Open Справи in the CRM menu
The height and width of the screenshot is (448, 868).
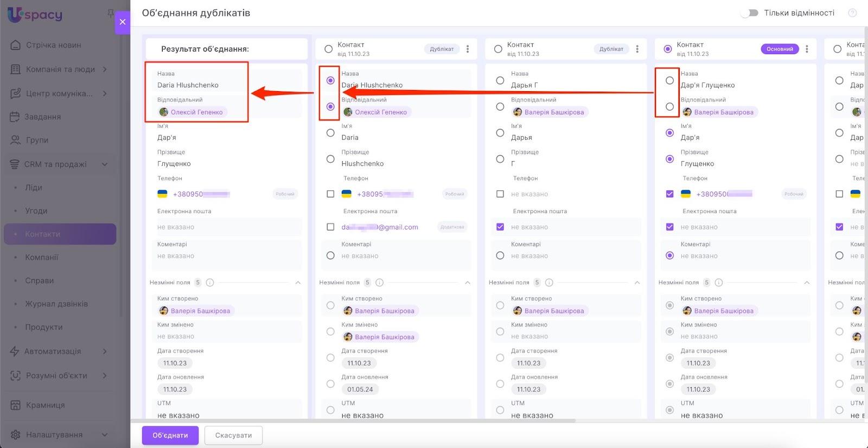coord(40,281)
